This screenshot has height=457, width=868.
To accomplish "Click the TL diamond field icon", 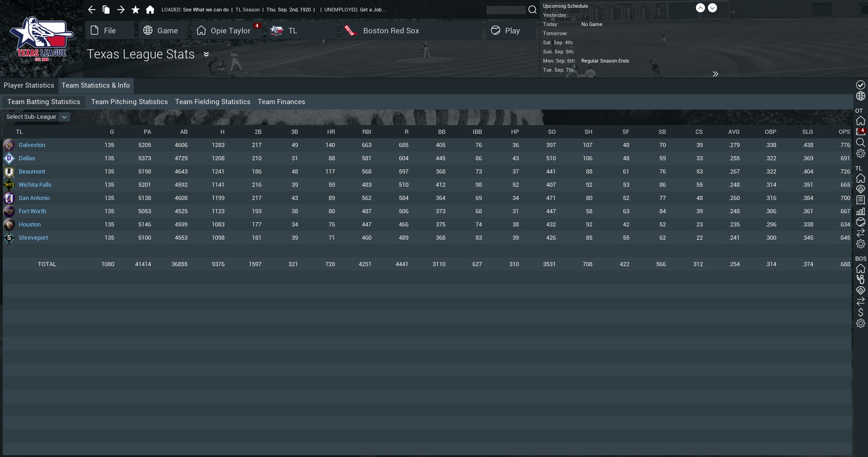I will (x=860, y=189).
